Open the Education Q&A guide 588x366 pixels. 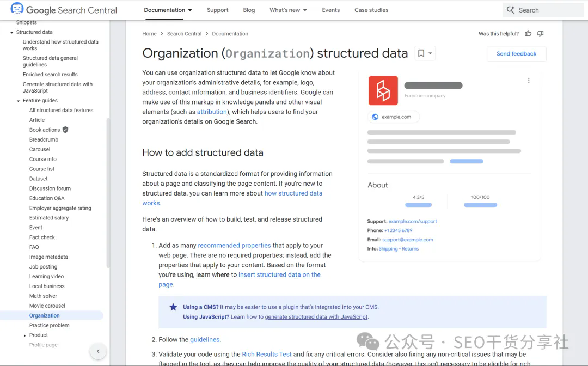coord(47,198)
